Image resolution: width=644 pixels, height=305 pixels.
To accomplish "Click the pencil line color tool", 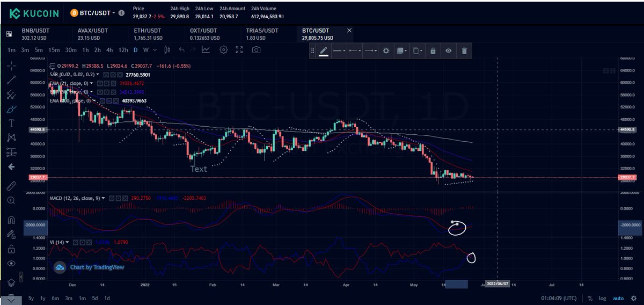I will [324, 51].
